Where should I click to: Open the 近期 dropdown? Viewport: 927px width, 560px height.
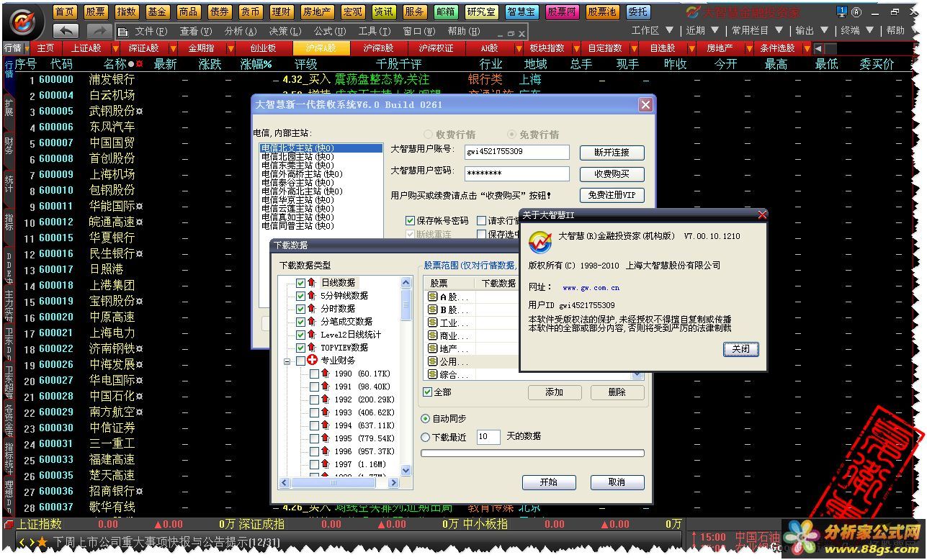702,30
